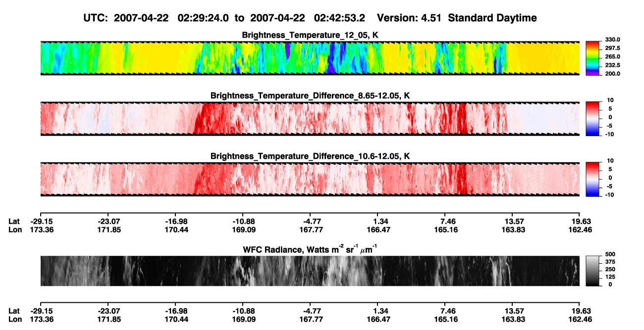Click the start time 02:29:24.0 in the header
644x330 pixels.
[204, 18]
